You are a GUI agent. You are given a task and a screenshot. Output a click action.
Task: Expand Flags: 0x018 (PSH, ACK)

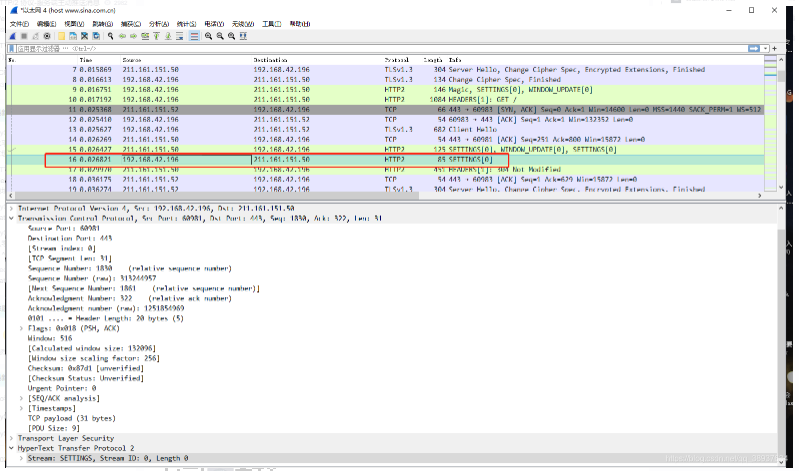pyautogui.click(x=21, y=328)
